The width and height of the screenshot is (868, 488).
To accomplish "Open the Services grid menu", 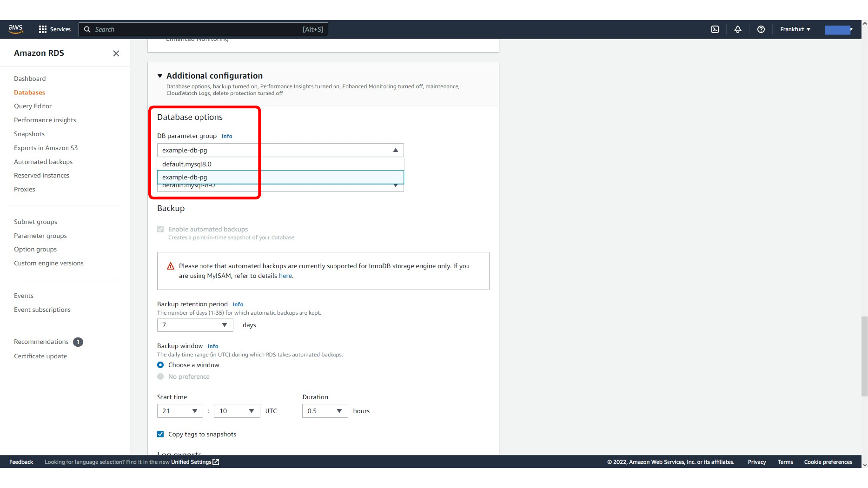I will (43, 29).
